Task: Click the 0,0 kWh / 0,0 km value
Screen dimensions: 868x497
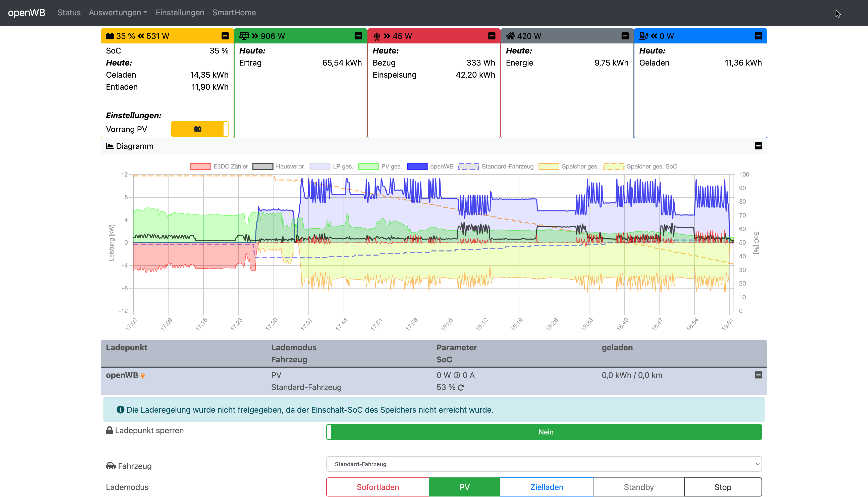Action: (632, 375)
